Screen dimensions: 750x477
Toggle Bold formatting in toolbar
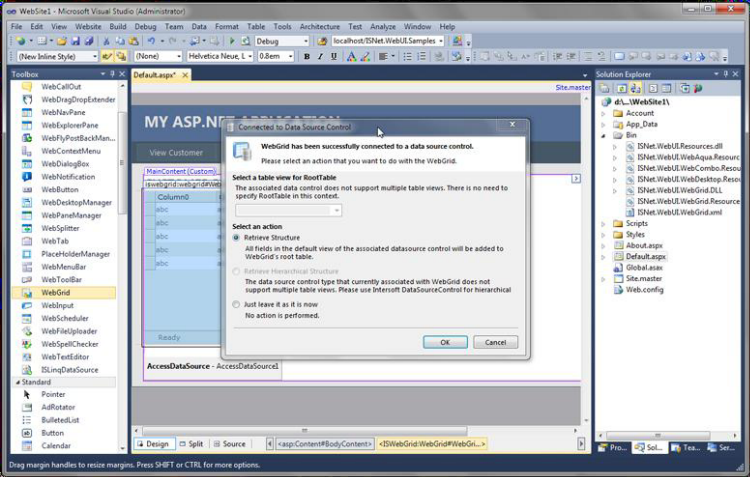(307, 56)
